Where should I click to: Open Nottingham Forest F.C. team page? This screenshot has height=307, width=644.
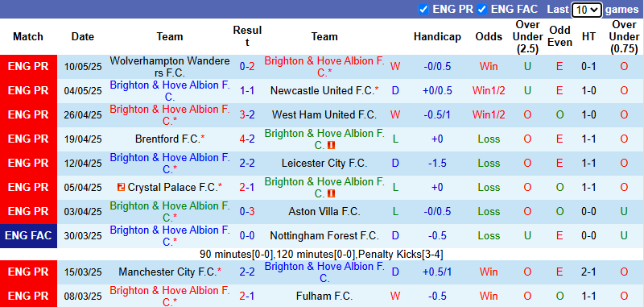[x=324, y=236]
